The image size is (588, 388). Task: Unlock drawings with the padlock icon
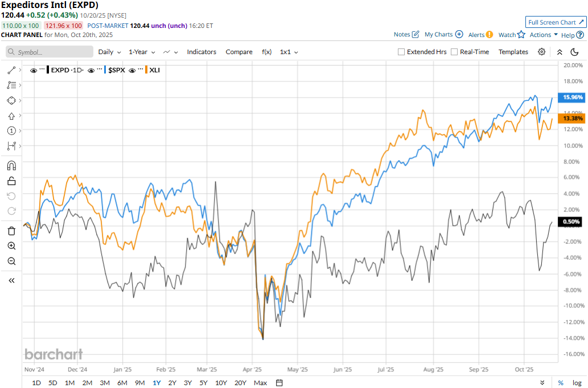(x=11, y=181)
